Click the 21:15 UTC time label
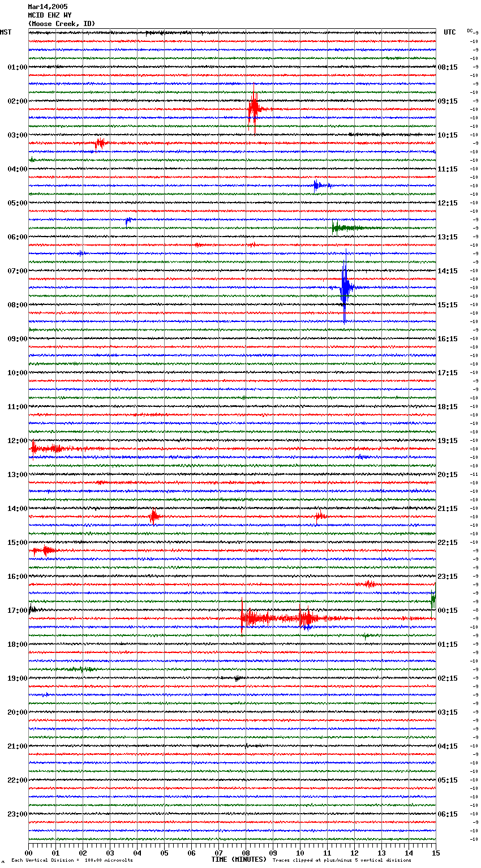Screen dimensions: 481x868 pyautogui.click(x=448, y=509)
